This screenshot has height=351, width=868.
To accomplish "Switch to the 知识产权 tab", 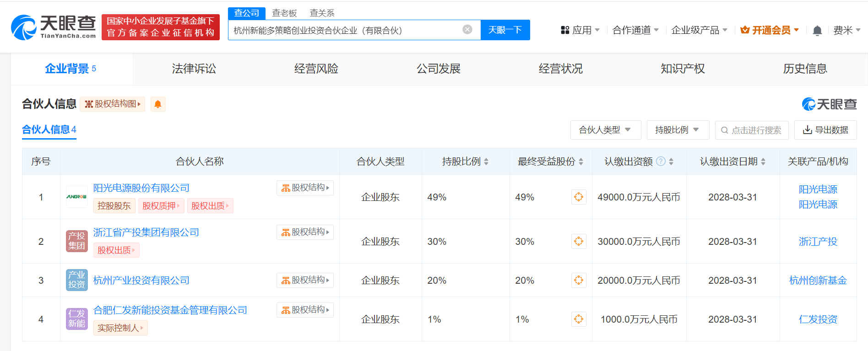I will click(x=683, y=69).
